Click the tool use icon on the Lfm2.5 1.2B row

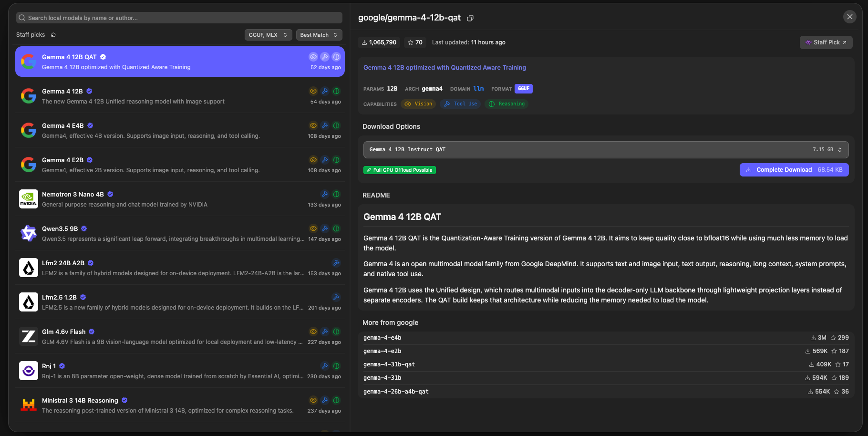[x=336, y=297]
